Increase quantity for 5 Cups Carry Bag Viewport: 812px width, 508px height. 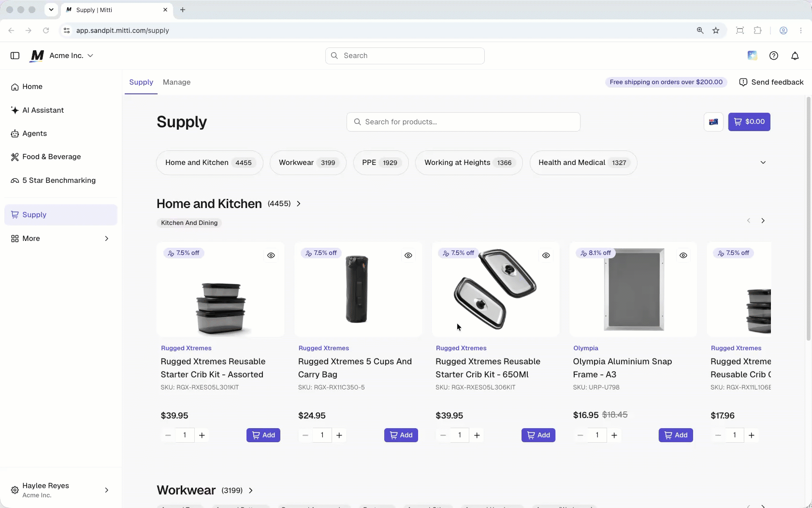[339, 435]
